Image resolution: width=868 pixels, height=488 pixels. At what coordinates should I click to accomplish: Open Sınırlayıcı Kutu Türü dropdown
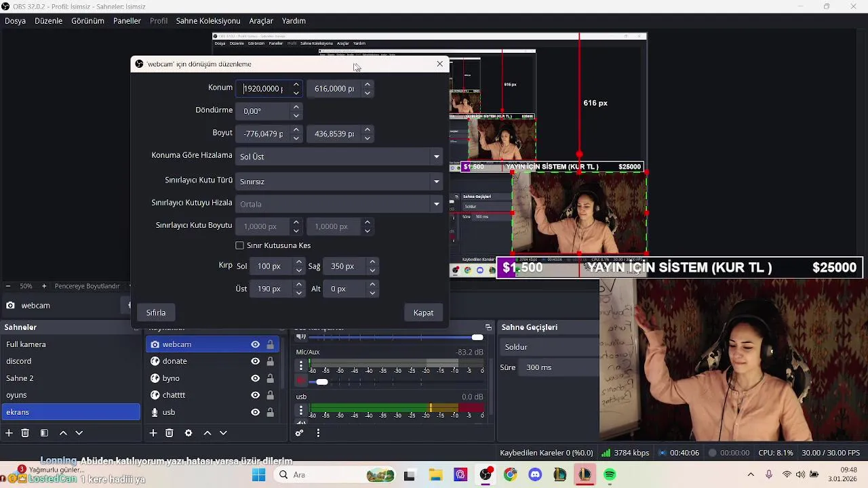click(x=339, y=182)
